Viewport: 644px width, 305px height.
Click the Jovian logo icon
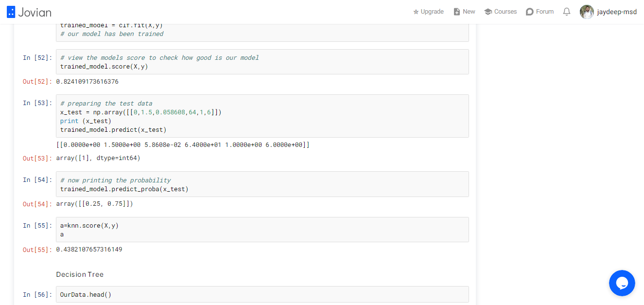click(11, 12)
